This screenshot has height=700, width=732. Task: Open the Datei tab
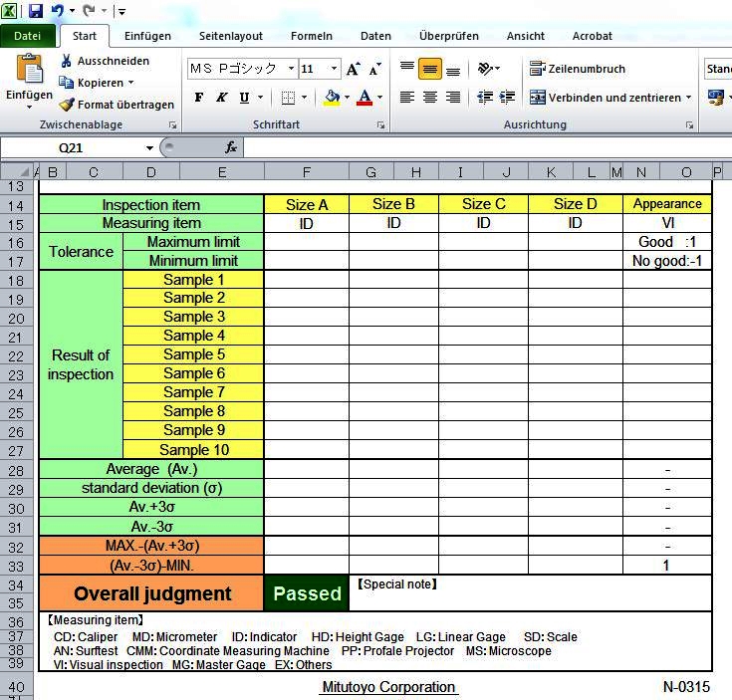pyautogui.click(x=28, y=36)
